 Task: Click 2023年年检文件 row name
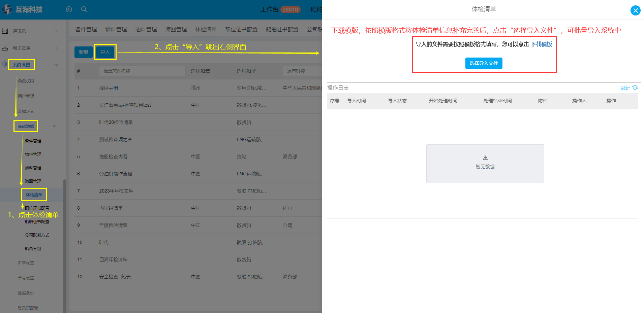point(116,191)
